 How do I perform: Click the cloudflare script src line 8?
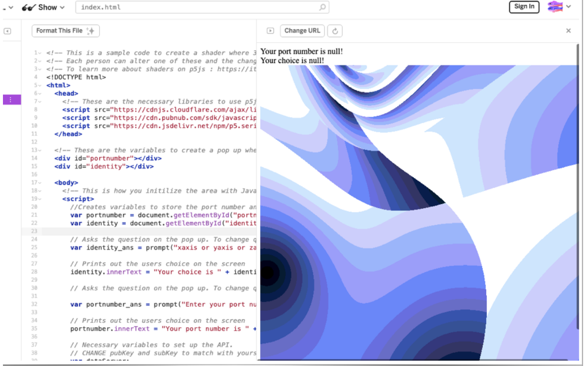click(x=159, y=110)
